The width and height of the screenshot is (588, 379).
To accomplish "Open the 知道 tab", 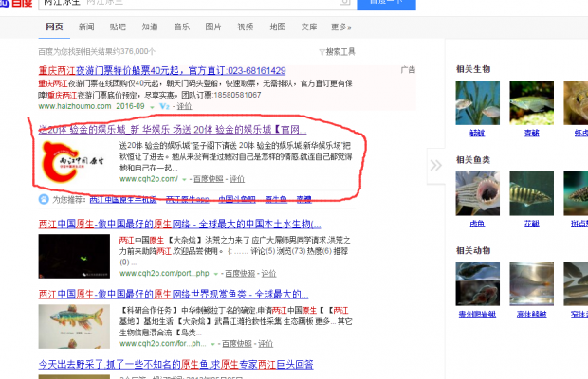I will (x=150, y=27).
